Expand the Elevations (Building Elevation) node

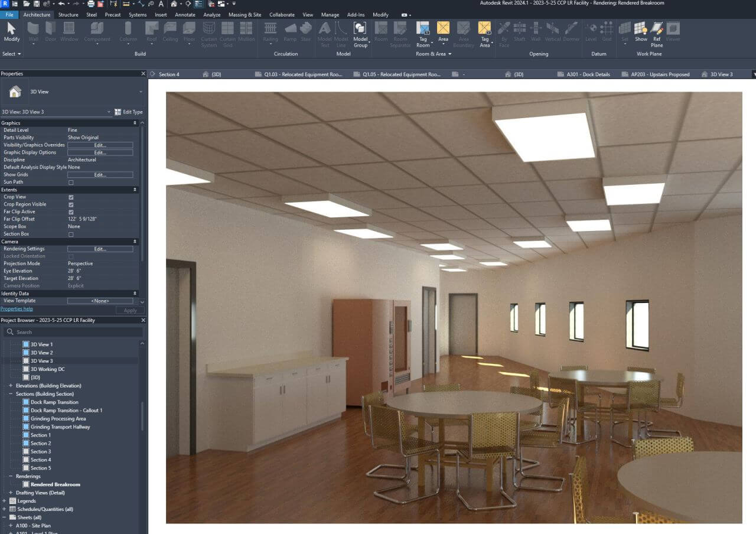tap(11, 386)
